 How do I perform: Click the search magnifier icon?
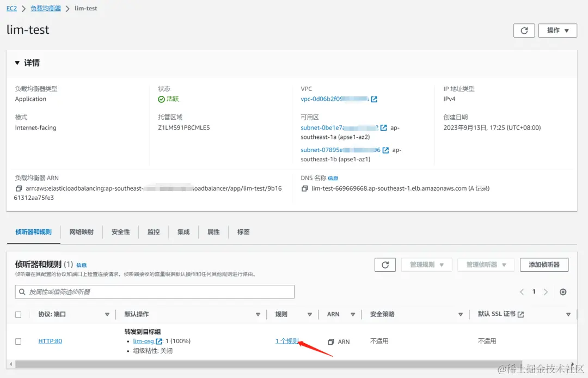(x=22, y=292)
